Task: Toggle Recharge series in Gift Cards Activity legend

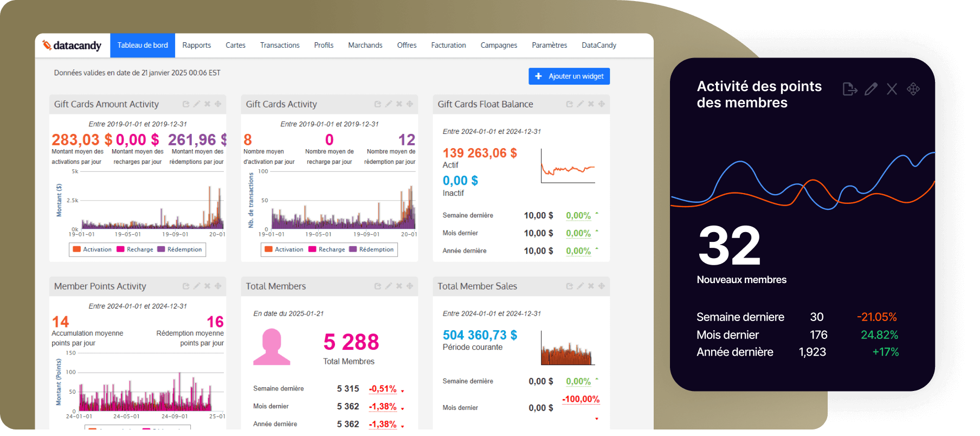Action: [327, 249]
